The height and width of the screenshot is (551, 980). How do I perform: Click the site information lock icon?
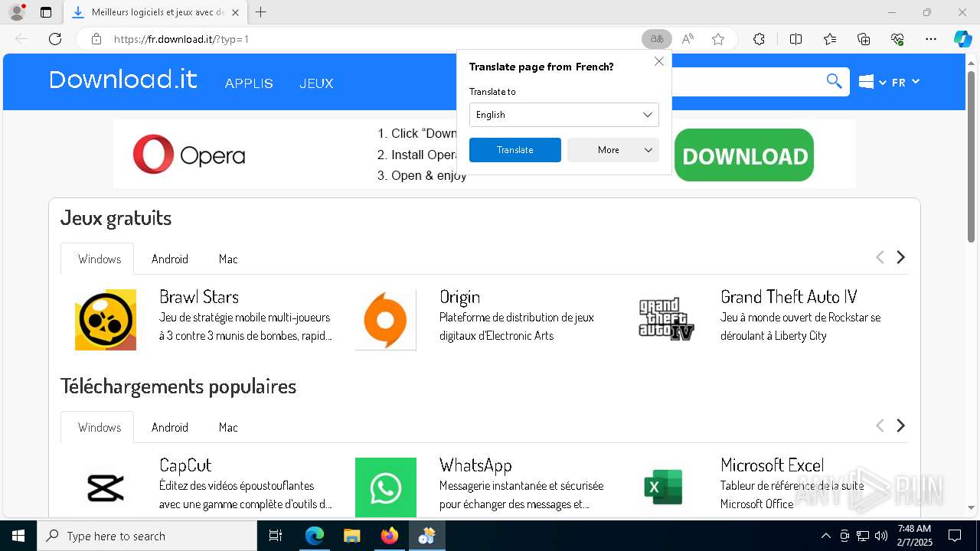click(x=96, y=39)
